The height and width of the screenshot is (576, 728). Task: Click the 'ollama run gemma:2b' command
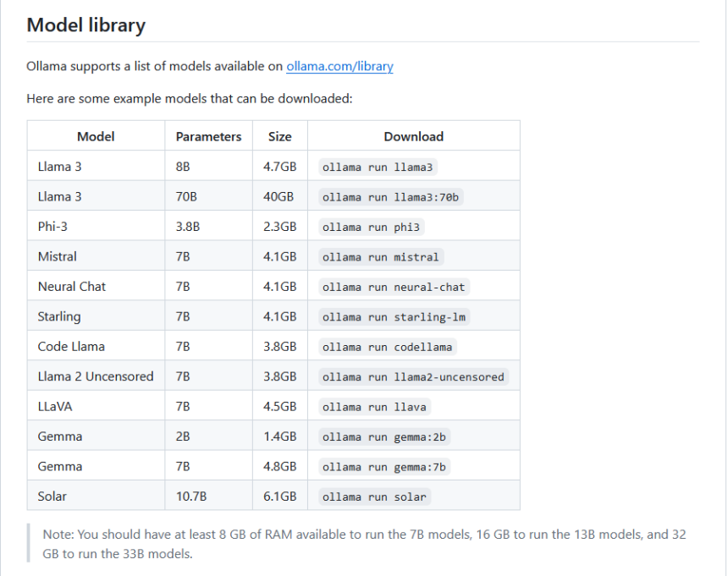[384, 437]
